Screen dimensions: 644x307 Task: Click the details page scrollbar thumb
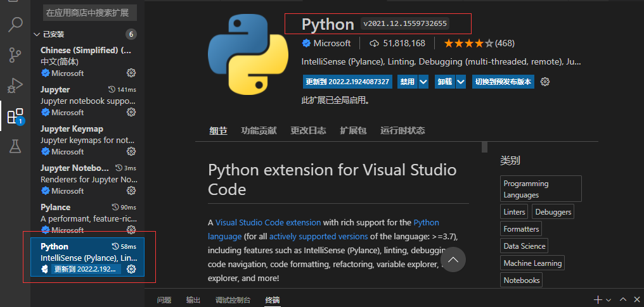(x=485, y=147)
